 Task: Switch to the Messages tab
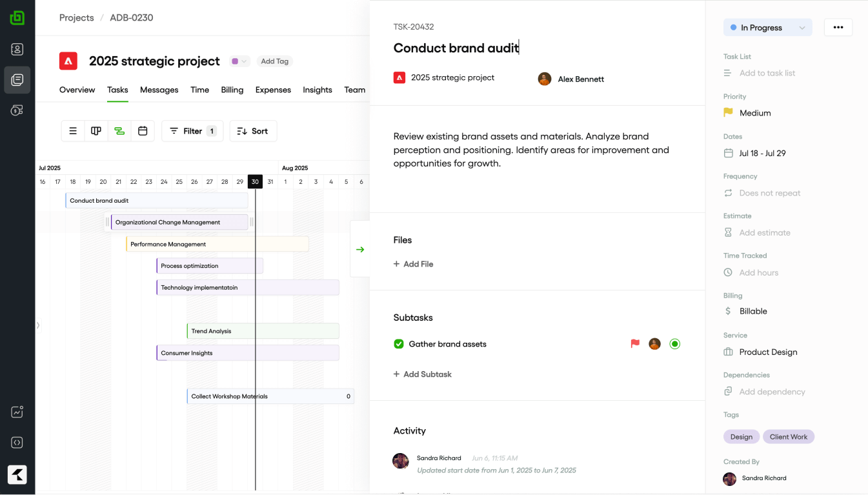pos(159,90)
